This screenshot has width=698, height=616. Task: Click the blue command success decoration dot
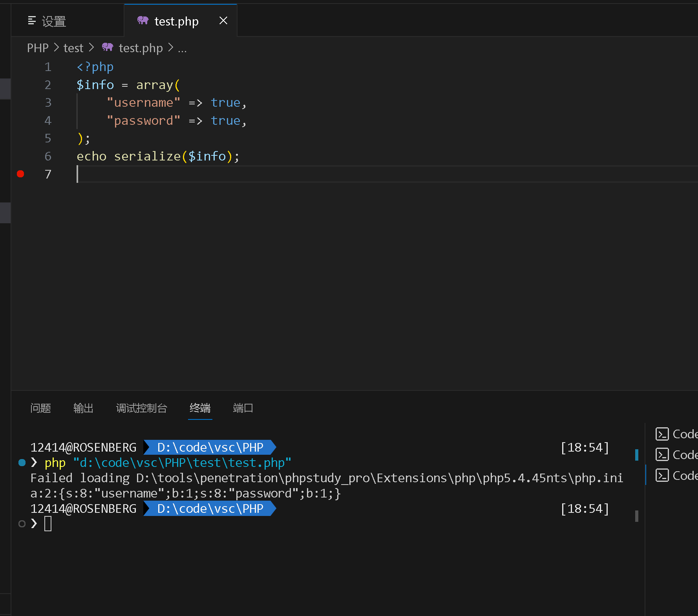tap(22, 463)
